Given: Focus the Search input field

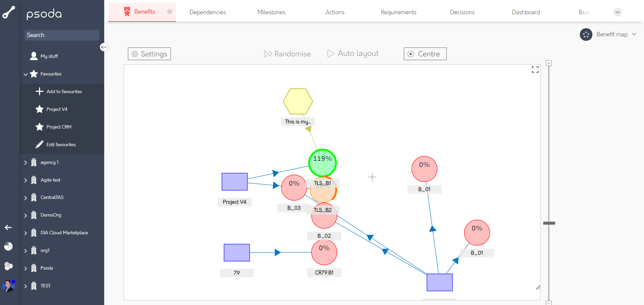Looking at the screenshot, I should [62, 35].
